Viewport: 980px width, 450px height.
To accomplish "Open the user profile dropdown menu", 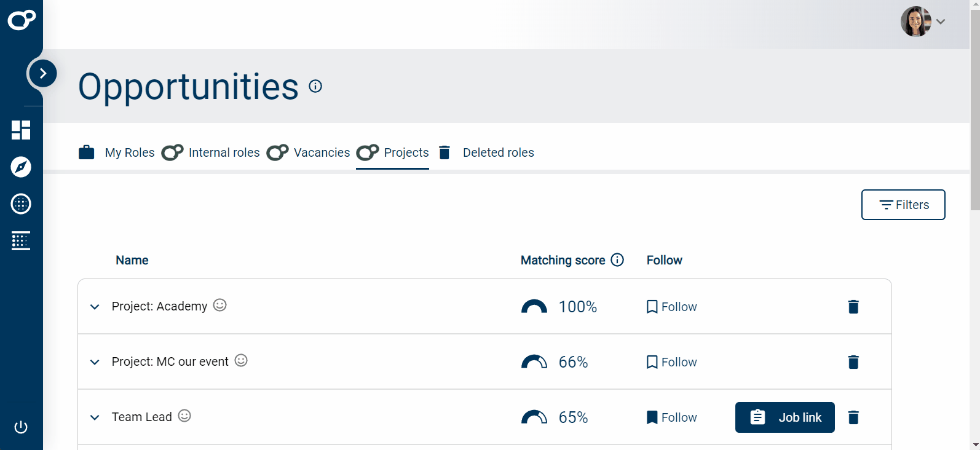I will click(x=923, y=22).
